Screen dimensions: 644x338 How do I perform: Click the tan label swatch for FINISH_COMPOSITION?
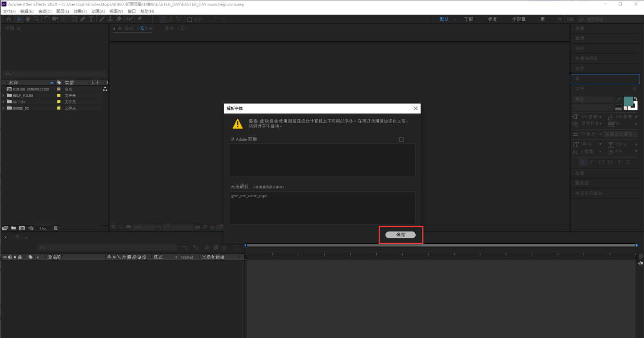coord(59,89)
